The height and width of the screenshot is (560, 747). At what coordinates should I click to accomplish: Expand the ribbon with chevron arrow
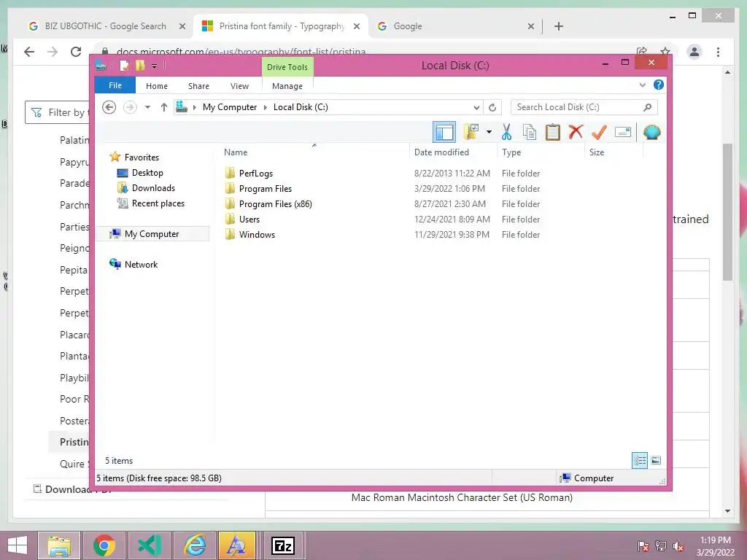point(642,85)
